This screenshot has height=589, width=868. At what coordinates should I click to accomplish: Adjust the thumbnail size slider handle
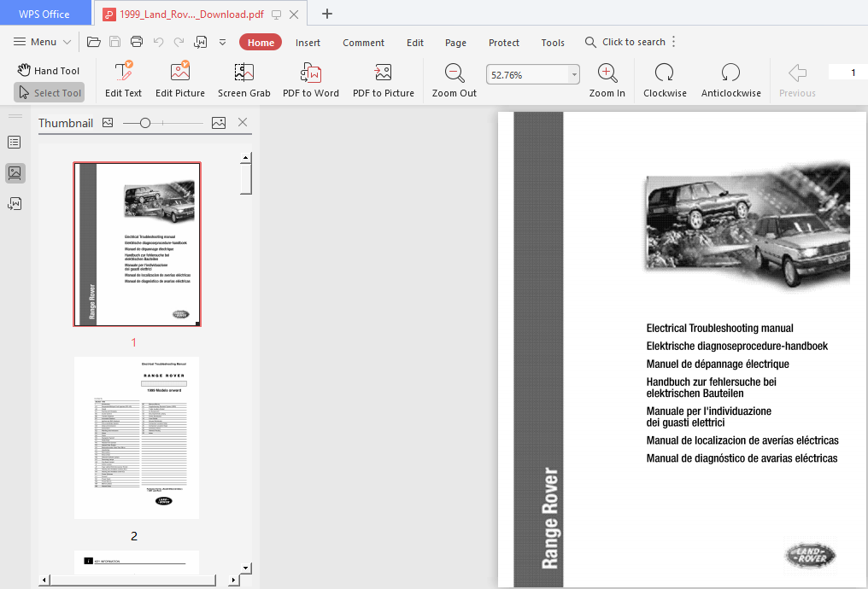[x=145, y=123]
